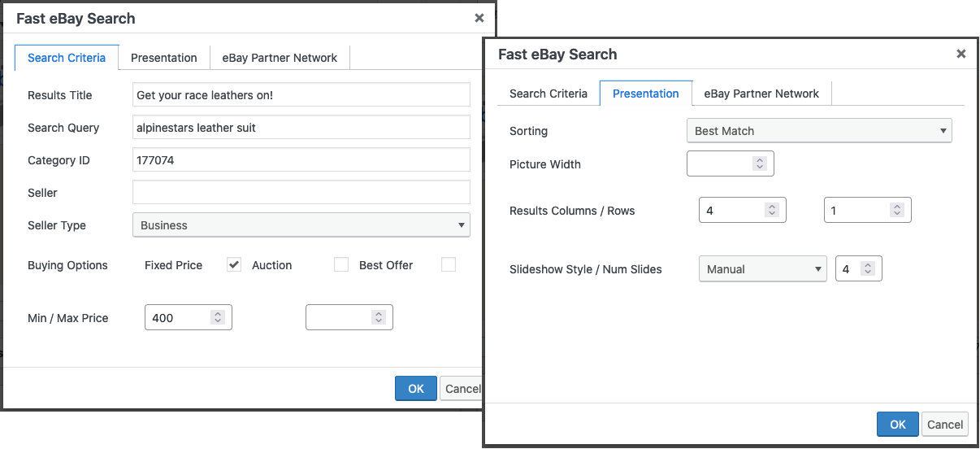Open the Seller Type Business dropdown

click(x=301, y=225)
